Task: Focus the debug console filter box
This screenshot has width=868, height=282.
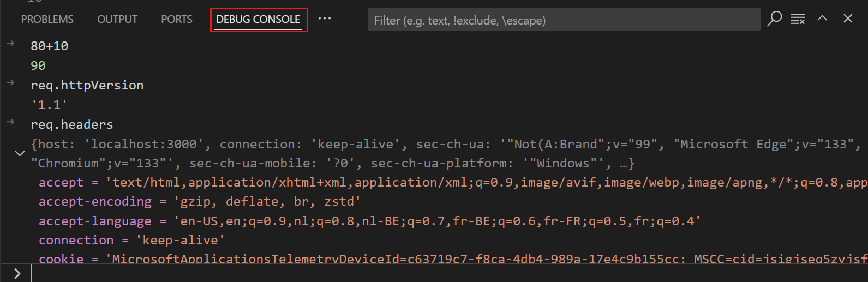Action: tap(563, 20)
